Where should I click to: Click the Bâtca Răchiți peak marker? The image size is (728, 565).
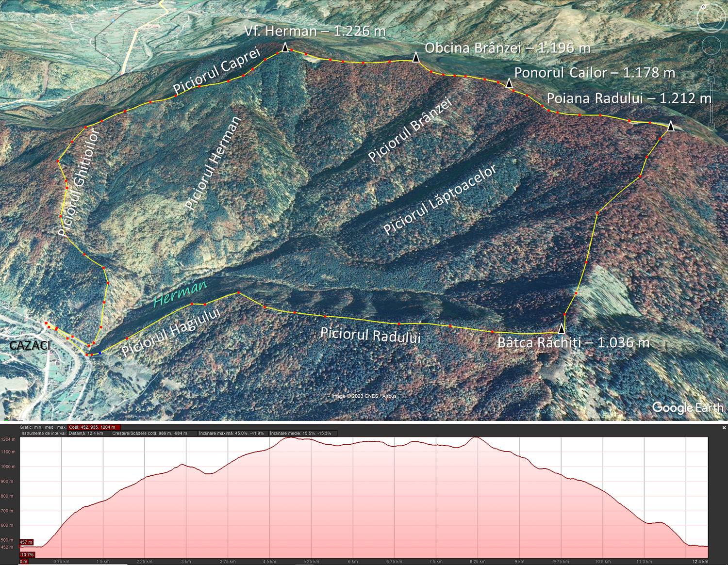tap(562, 328)
